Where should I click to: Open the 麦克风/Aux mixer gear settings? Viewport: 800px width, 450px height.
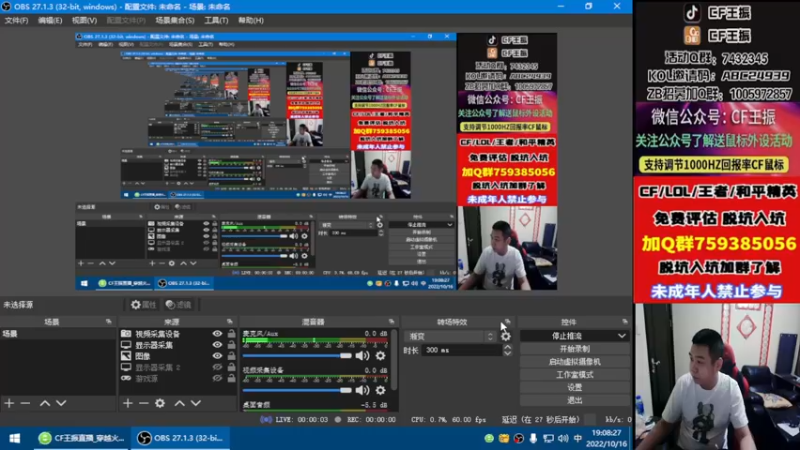[381, 356]
